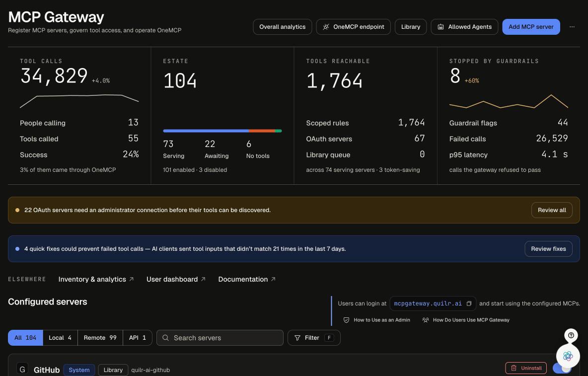
Task: Open the Library button in header
Action: (x=411, y=27)
